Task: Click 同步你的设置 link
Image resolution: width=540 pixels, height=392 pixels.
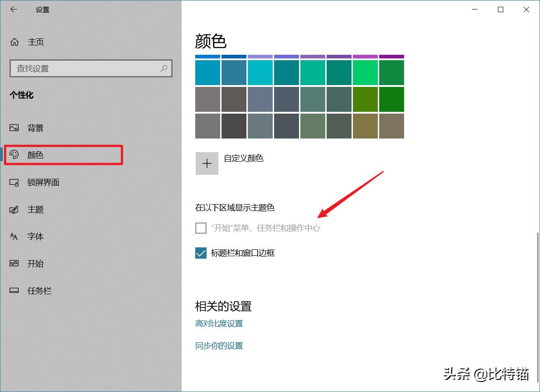Action: click(x=219, y=345)
